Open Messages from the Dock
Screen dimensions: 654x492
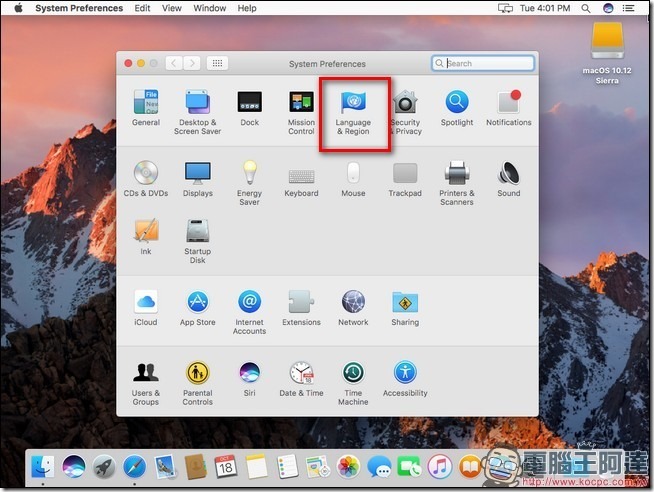pyautogui.click(x=379, y=466)
